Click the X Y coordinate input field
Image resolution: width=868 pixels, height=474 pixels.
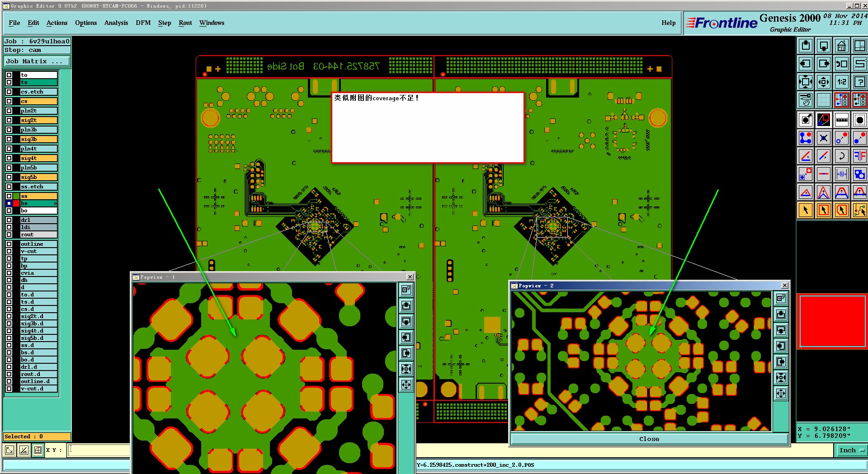(x=99, y=450)
